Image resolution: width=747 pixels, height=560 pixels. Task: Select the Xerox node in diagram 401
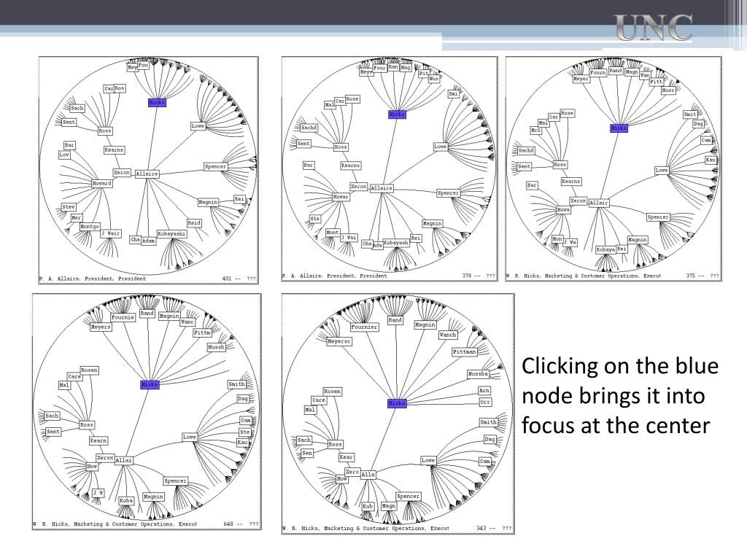point(122,172)
